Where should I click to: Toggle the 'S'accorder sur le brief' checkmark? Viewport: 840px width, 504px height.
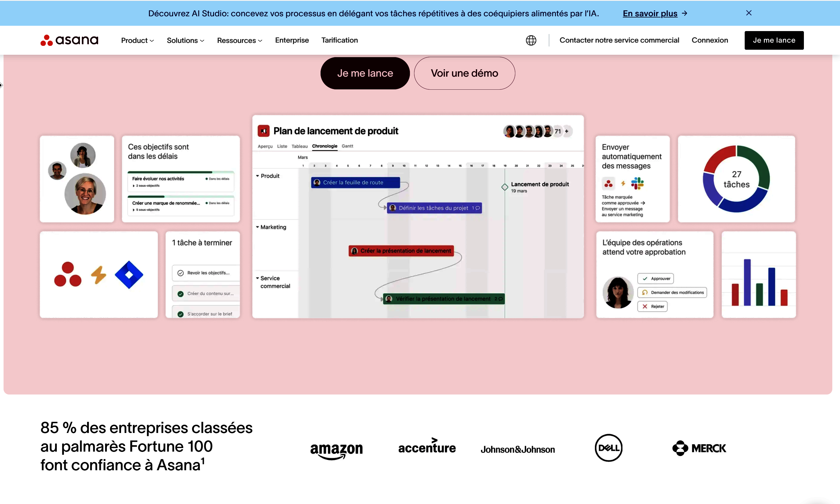tap(181, 314)
